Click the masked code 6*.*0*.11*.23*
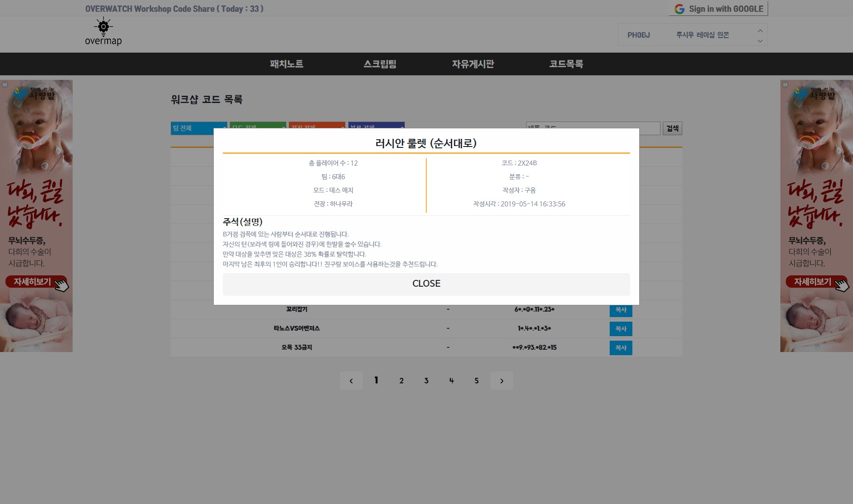The height and width of the screenshot is (504, 853). point(534,309)
